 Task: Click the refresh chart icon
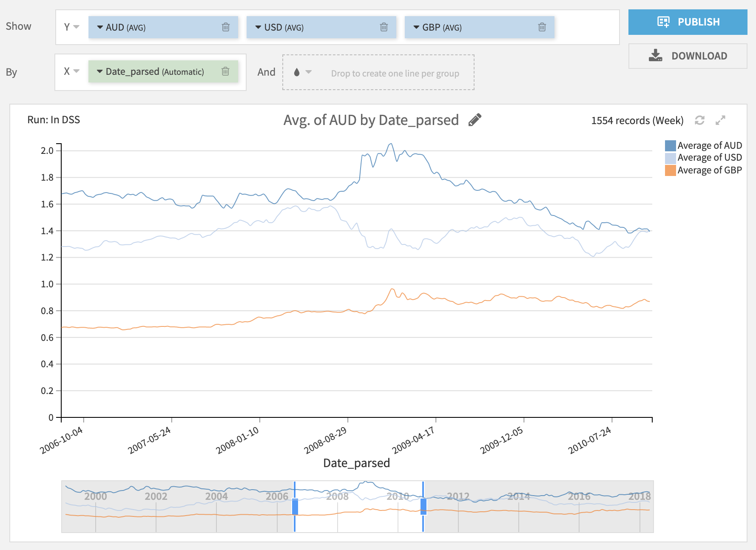point(699,120)
